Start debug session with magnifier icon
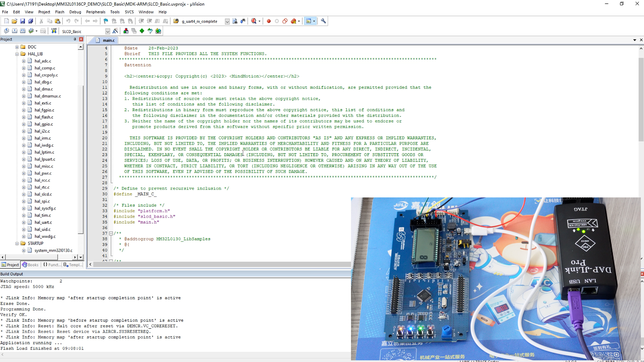644x362 pixels. [x=254, y=21]
